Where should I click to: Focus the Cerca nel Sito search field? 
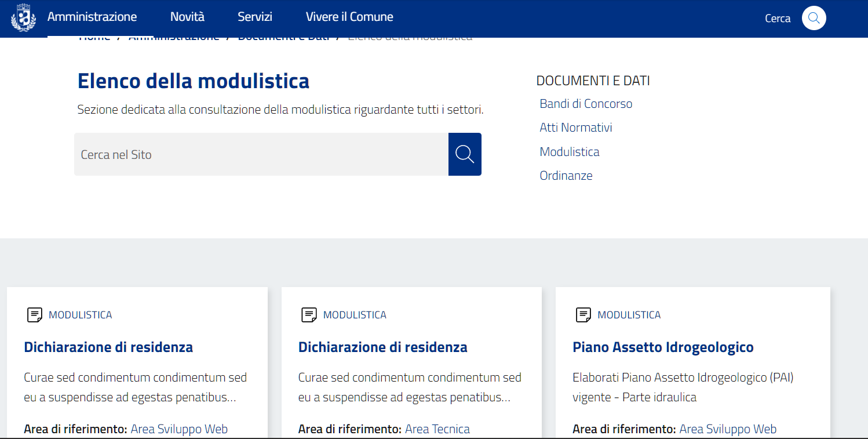(261, 154)
